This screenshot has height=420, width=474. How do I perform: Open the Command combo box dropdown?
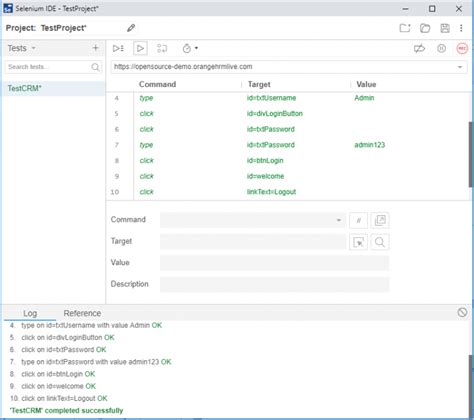(x=339, y=220)
